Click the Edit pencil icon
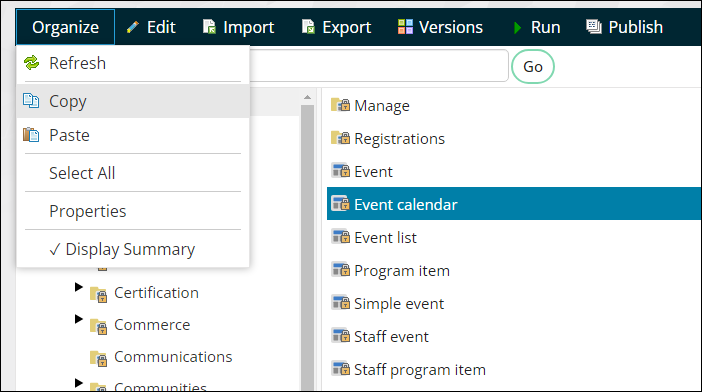Screen dimensions: 702x392 click(133, 27)
